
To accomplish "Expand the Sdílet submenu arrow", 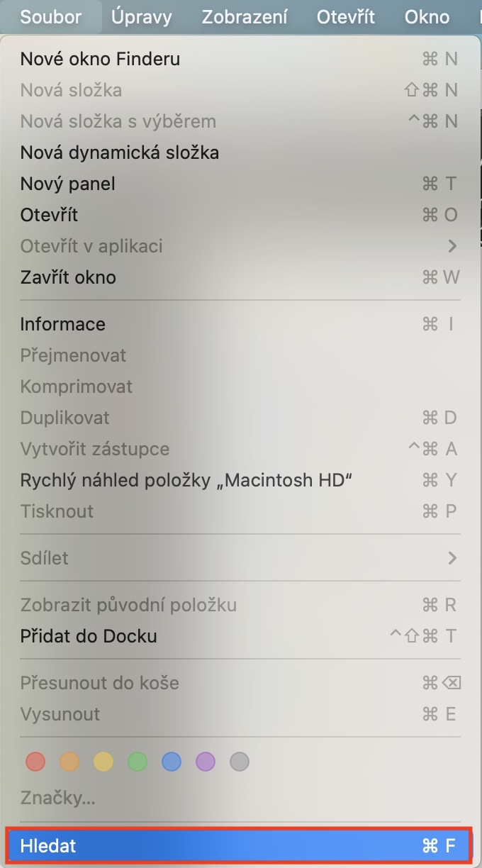I will (452, 558).
